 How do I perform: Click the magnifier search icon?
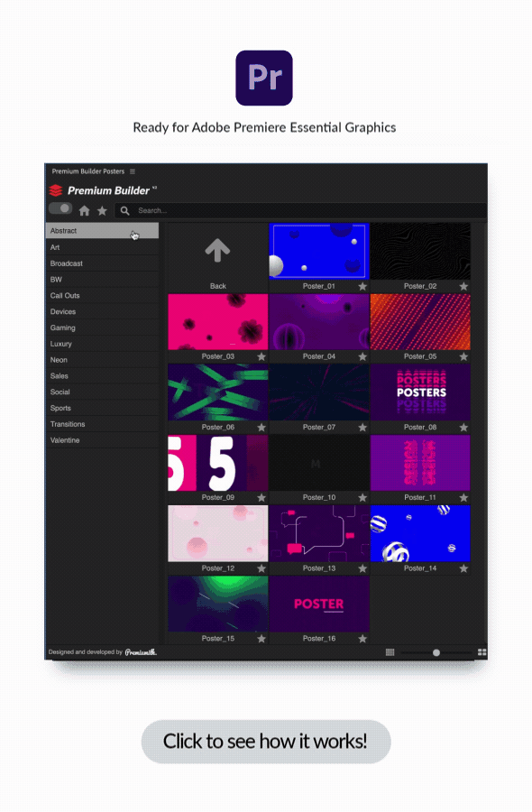(124, 211)
